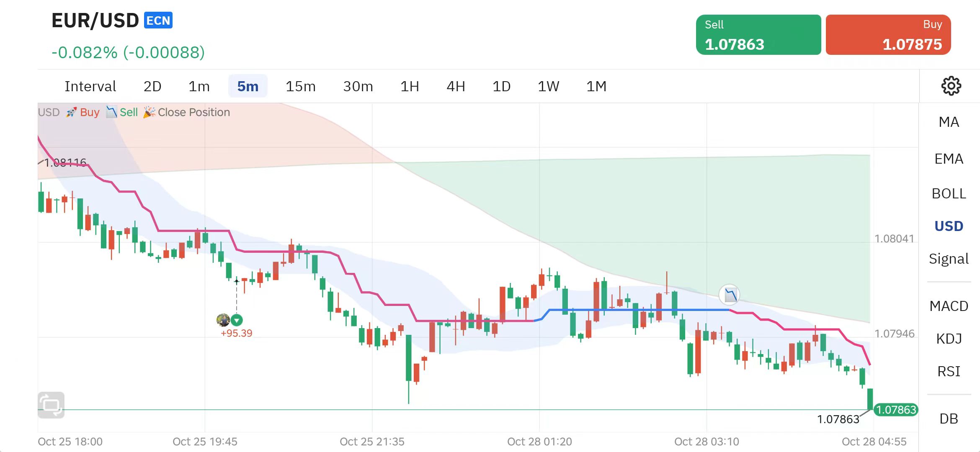Enable the BOLL indicator
Screen dimensions: 980x452
click(x=949, y=194)
